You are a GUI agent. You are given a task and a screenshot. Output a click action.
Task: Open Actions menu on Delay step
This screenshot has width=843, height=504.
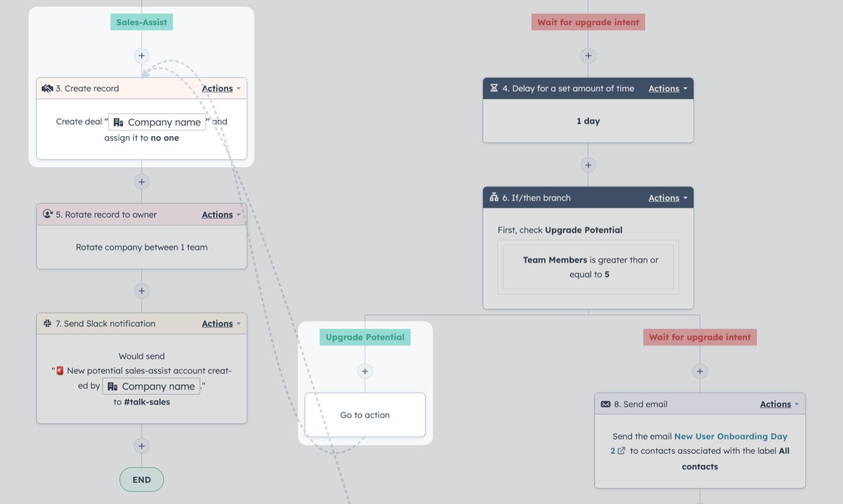click(x=668, y=88)
